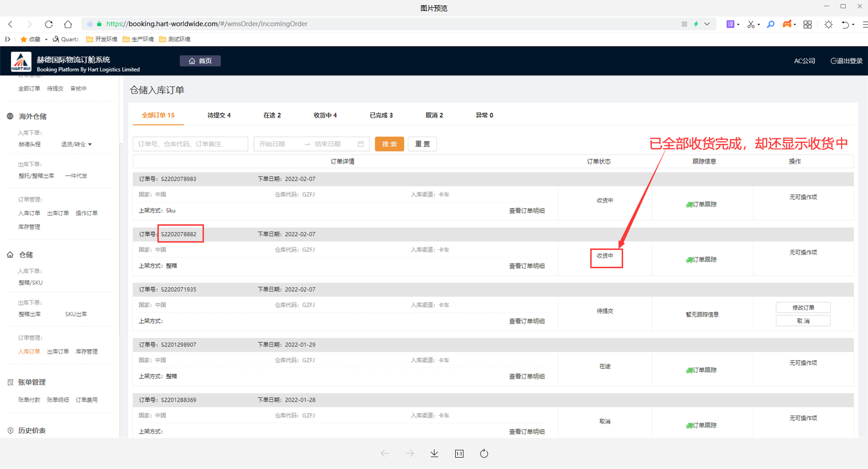Open the browser scissors screenshot tool
Viewport: 868px width, 469px height.
750,24
